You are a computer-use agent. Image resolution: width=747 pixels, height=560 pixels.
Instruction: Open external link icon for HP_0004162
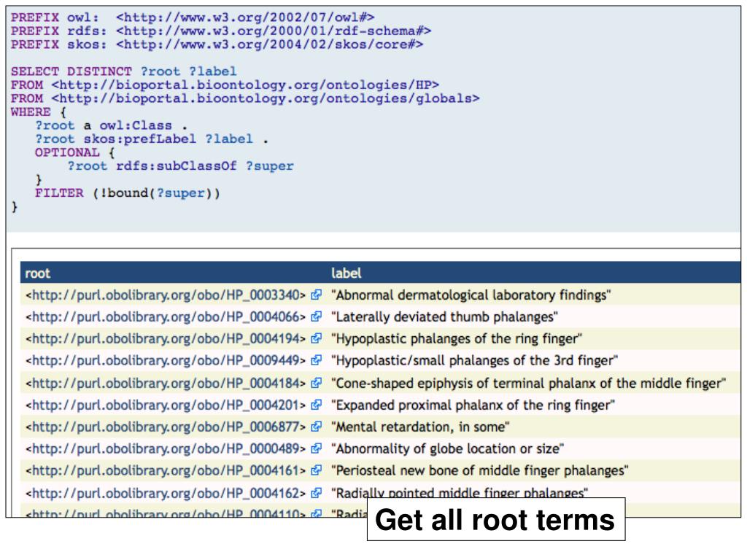316,493
